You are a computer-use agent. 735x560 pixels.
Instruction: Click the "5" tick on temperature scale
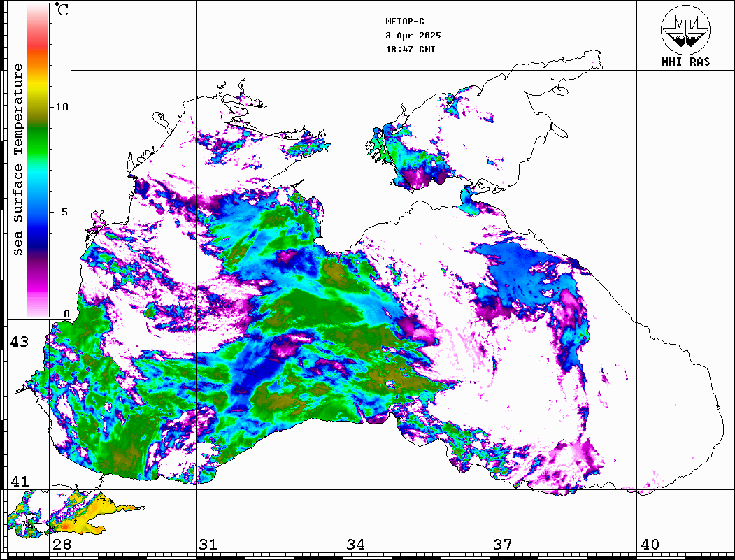click(x=65, y=212)
